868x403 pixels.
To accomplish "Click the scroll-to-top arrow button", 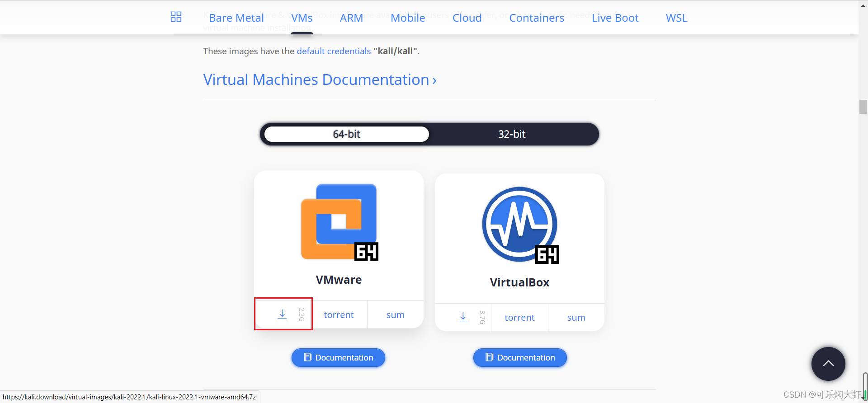I will [828, 364].
